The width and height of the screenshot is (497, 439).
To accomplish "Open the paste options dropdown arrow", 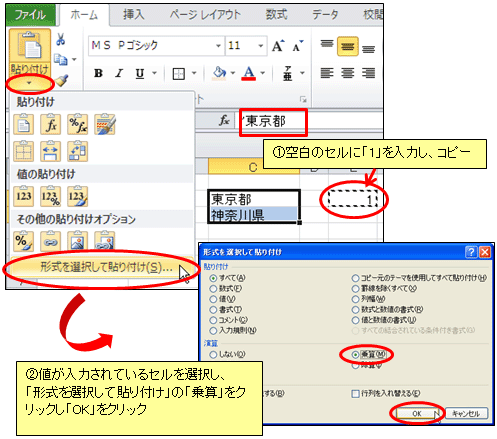I will [29, 83].
